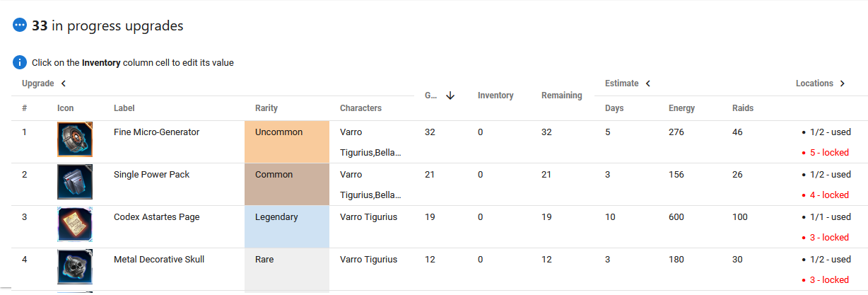Sort by the Rarity column header

tap(266, 108)
